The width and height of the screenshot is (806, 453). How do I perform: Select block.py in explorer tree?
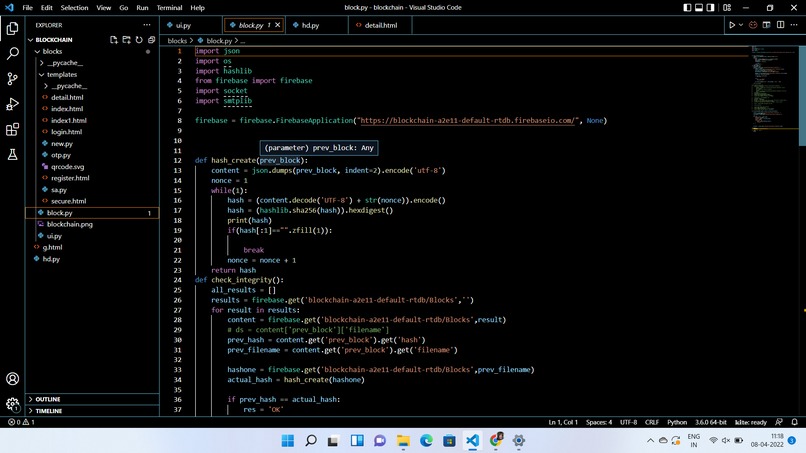coord(93,213)
